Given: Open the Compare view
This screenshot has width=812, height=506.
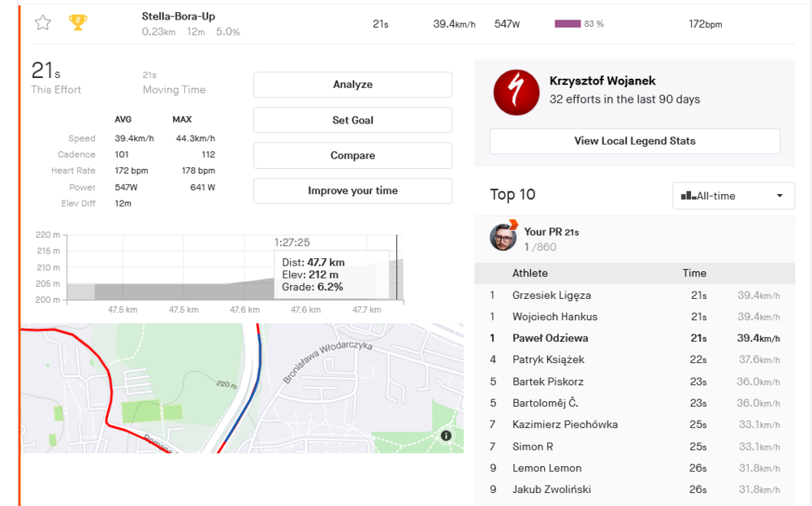Looking at the screenshot, I should click(x=352, y=155).
